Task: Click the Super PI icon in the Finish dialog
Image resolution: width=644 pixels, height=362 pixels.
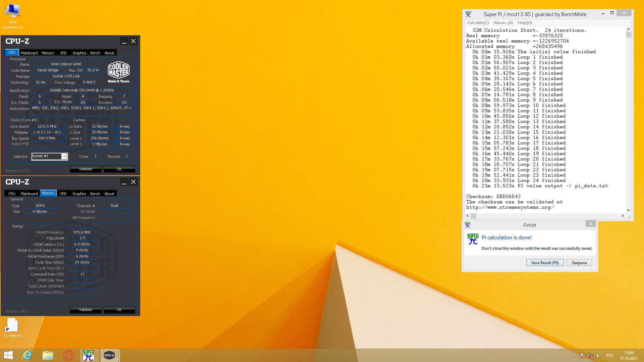Action: (x=473, y=239)
